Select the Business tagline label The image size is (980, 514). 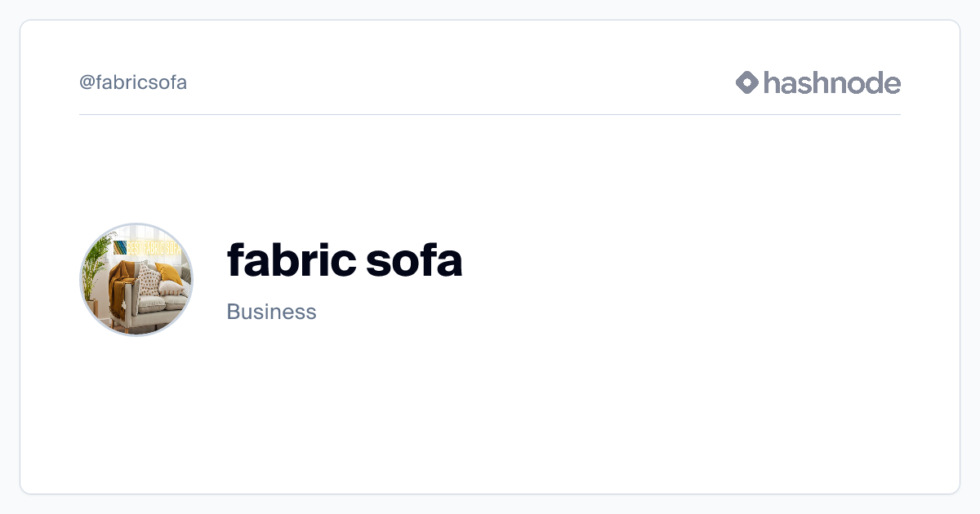pyautogui.click(x=271, y=312)
